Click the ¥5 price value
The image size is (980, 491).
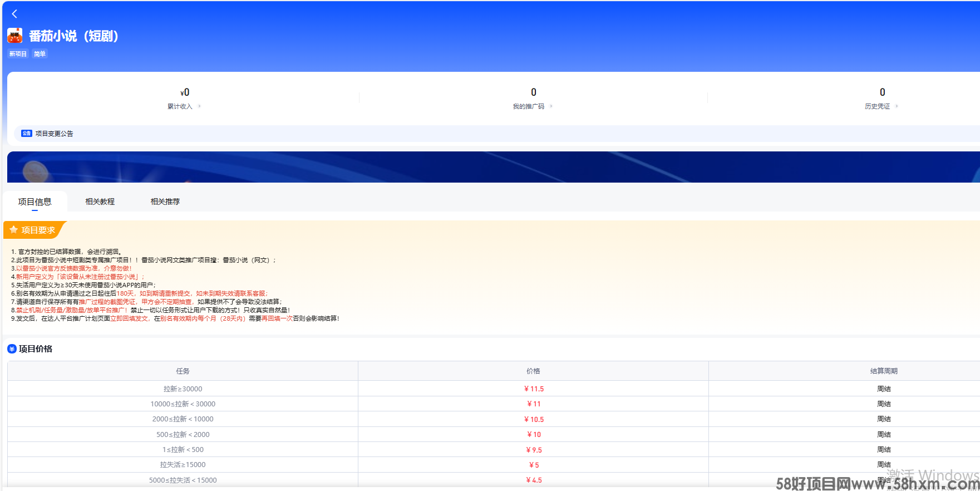(534, 465)
